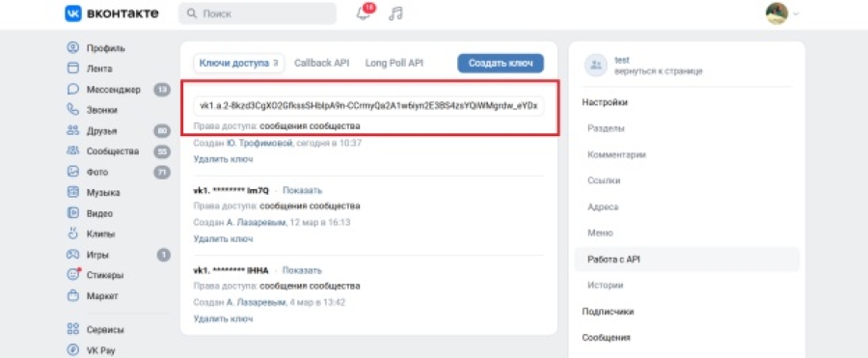The image size is (868, 358).
Task: Click the Фото counter badge
Action: (162, 173)
